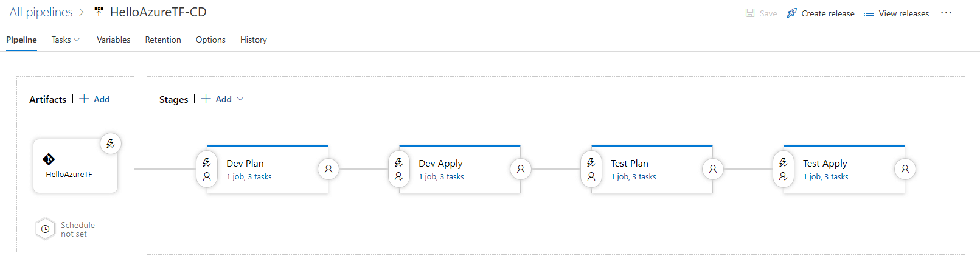Switch to the Retention tab
This screenshot has width=980, height=267.
(163, 40)
